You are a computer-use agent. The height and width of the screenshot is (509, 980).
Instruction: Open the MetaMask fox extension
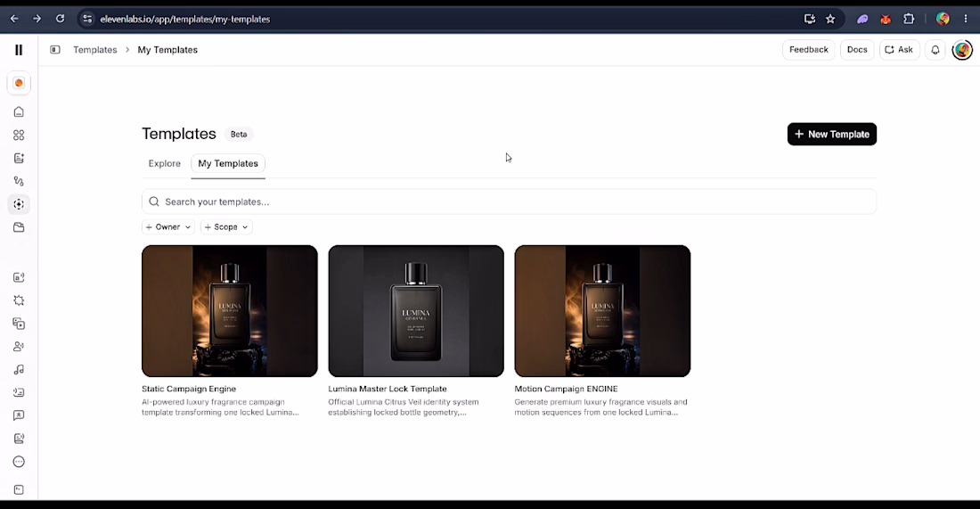(886, 19)
